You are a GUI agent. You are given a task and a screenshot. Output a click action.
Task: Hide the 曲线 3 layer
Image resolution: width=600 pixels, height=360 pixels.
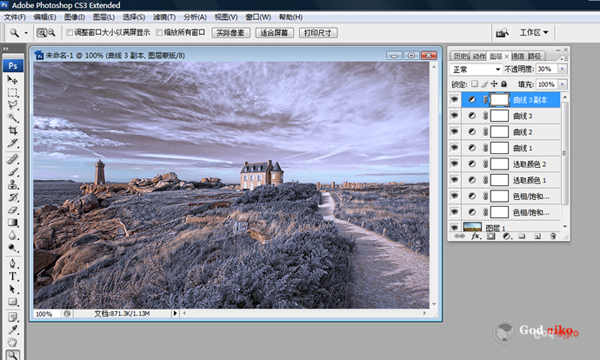tap(454, 116)
